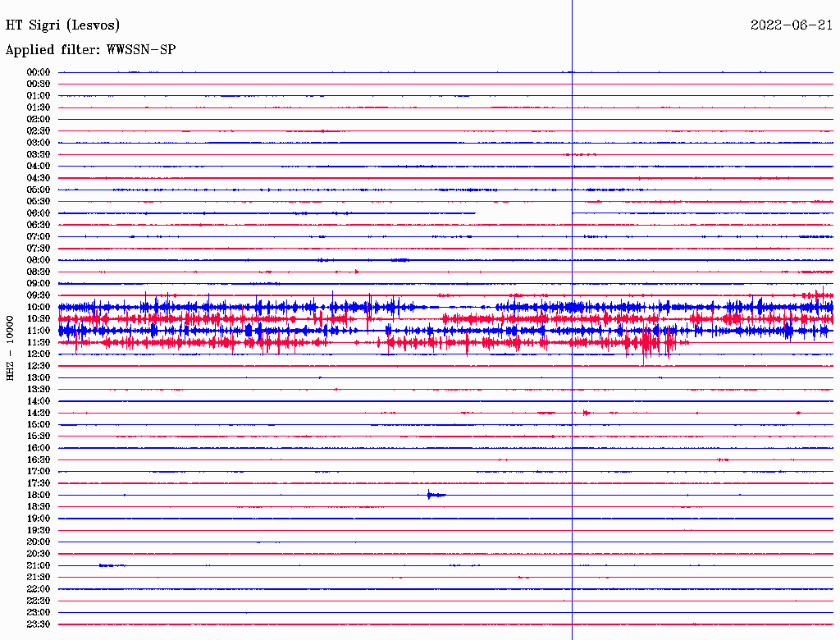Click the 20:30 time label
Image resolution: width=840 pixels, height=640 pixels.
click(x=39, y=554)
